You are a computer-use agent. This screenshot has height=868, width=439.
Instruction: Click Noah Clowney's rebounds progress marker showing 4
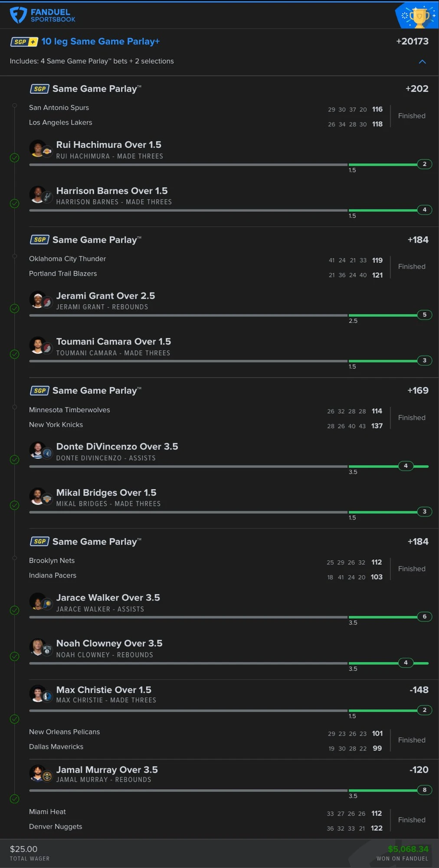coord(406,663)
